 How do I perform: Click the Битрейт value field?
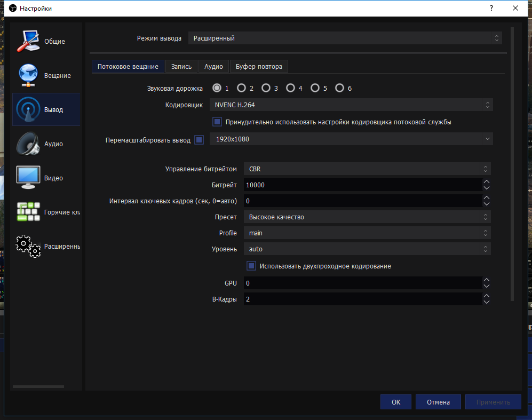click(x=362, y=185)
